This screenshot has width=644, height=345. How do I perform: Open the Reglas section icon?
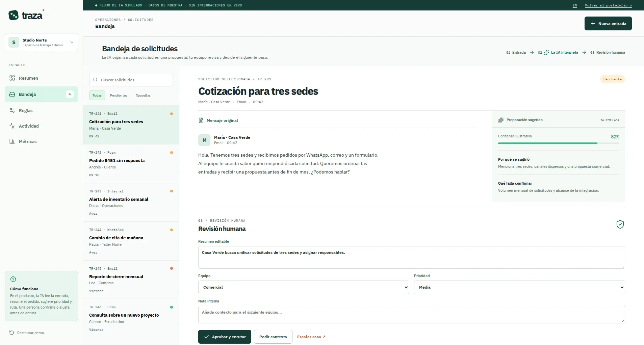[x=12, y=110]
